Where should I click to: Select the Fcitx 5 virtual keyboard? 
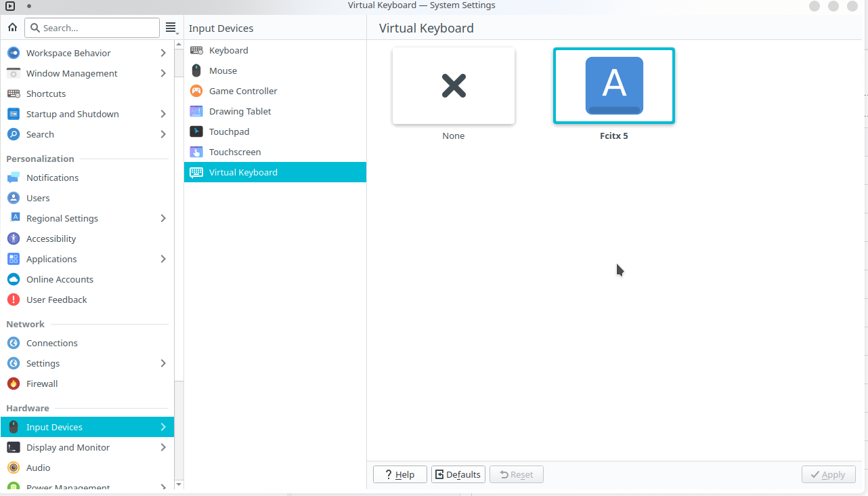point(614,86)
